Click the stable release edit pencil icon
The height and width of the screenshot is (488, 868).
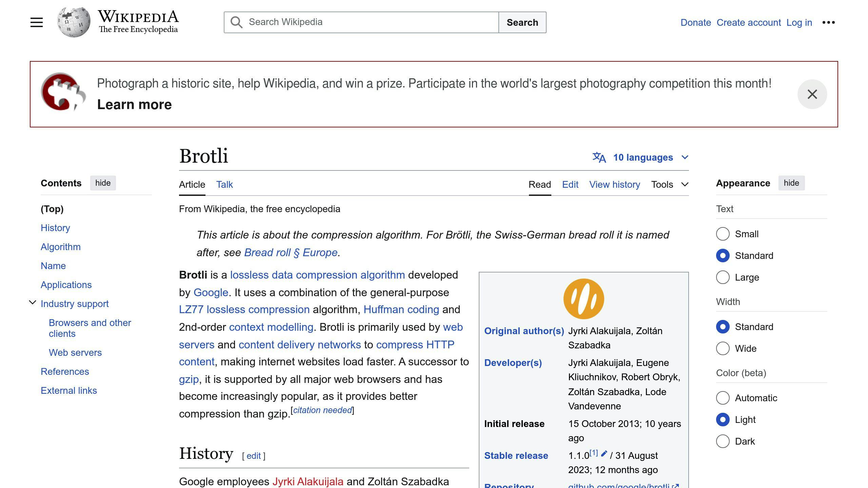click(604, 453)
